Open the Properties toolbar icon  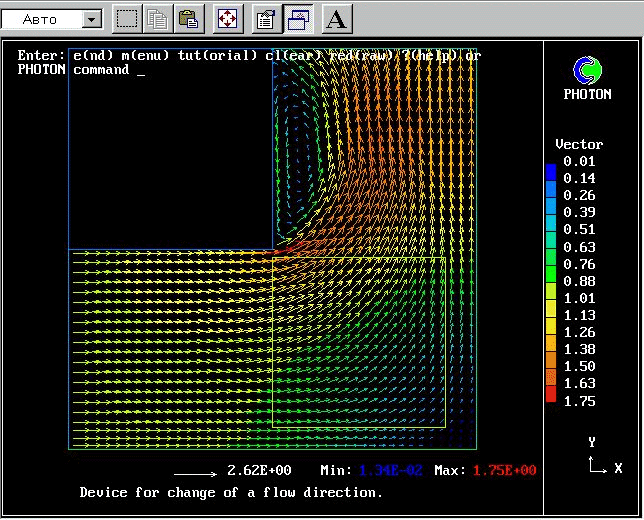point(267,19)
